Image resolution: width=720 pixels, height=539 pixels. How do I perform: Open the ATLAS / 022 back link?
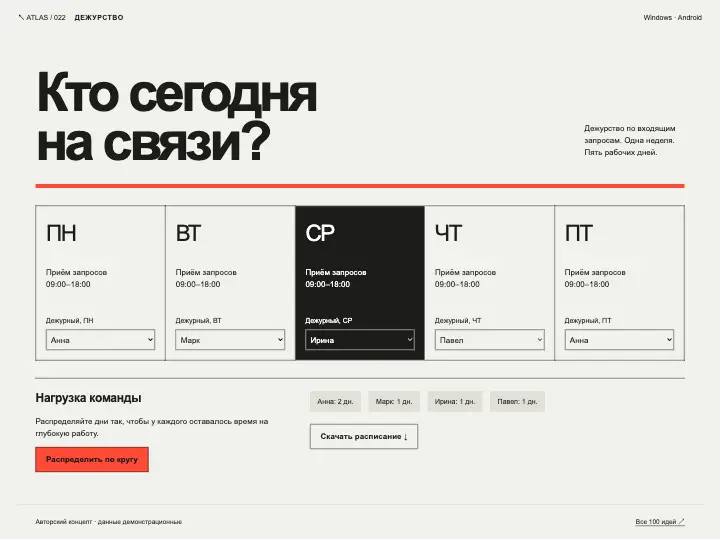tap(42, 17)
